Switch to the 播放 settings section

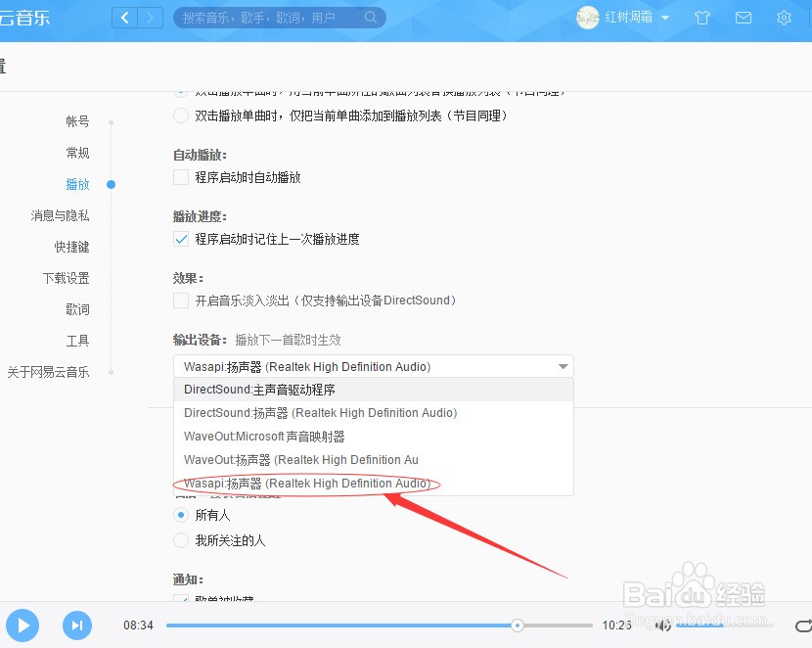[77, 184]
